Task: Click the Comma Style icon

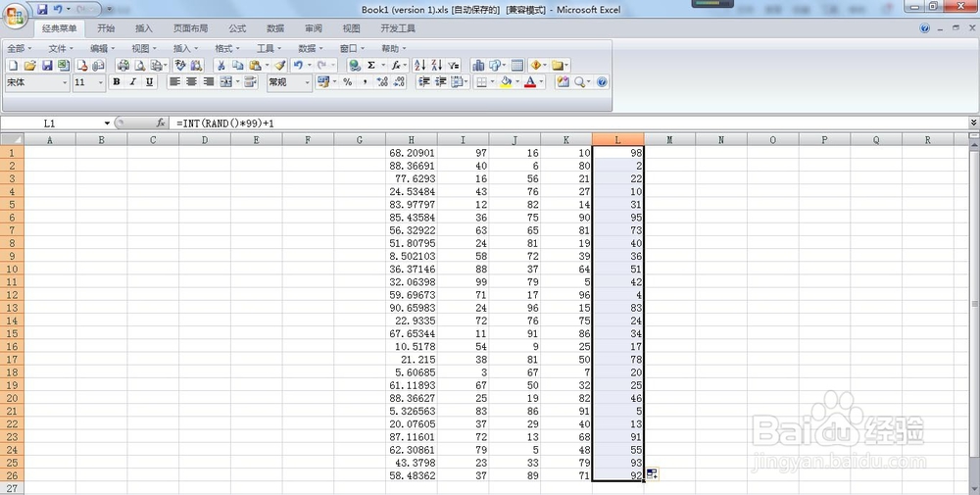Action: (365, 82)
